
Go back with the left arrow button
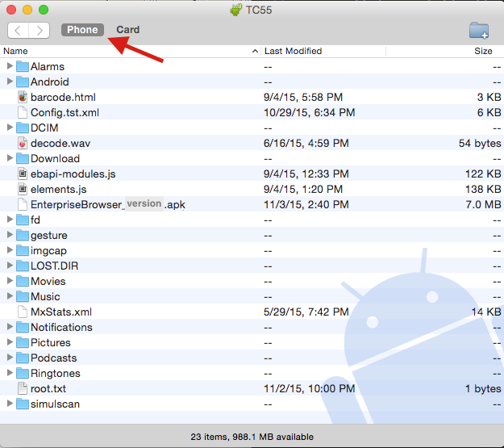pyautogui.click(x=18, y=31)
